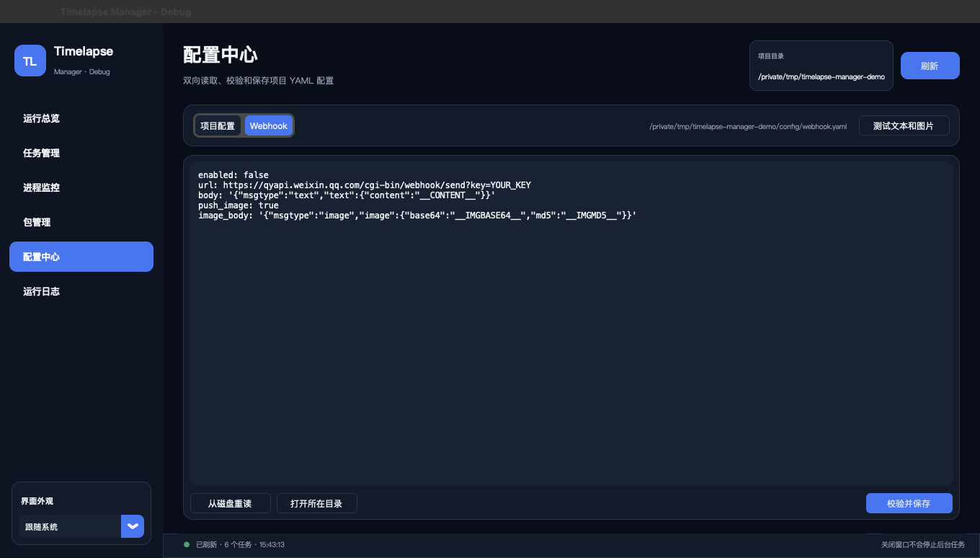The height and width of the screenshot is (558, 980).
Task: Click the 'push_image: true' line
Action: tap(239, 205)
